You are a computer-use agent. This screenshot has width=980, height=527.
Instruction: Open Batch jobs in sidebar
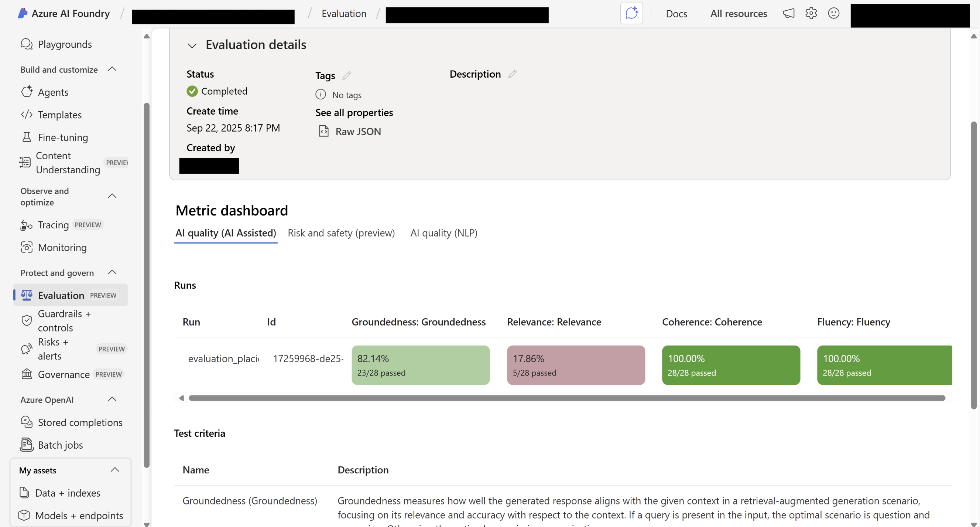coord(60,445)
